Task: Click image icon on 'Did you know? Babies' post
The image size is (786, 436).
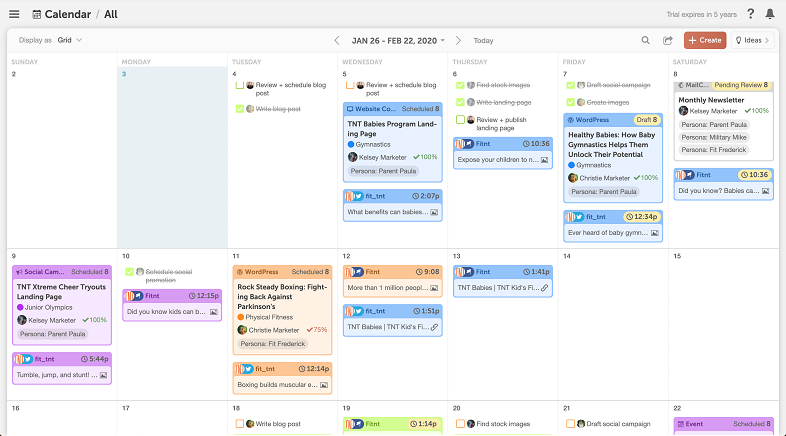Action: point(765,191)
